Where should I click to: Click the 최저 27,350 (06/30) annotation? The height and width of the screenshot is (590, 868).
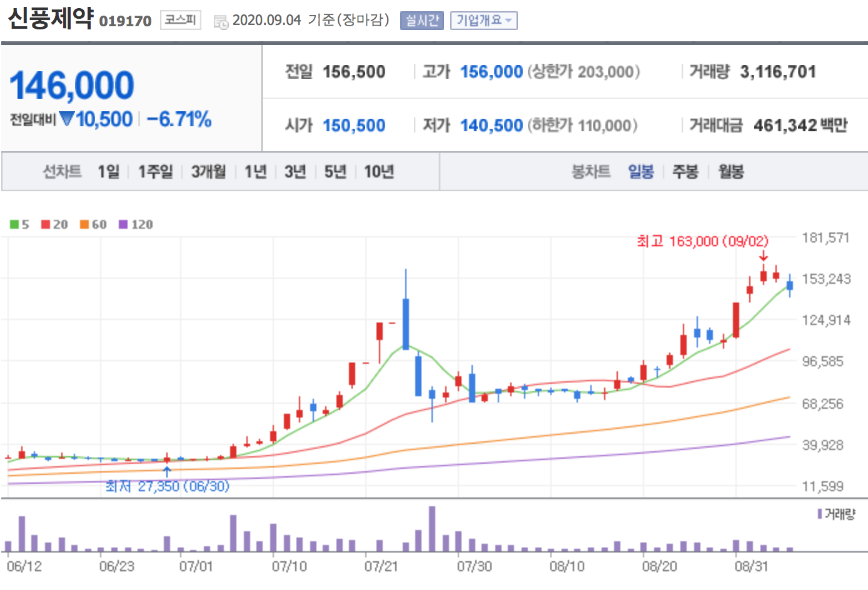(168, 486)
